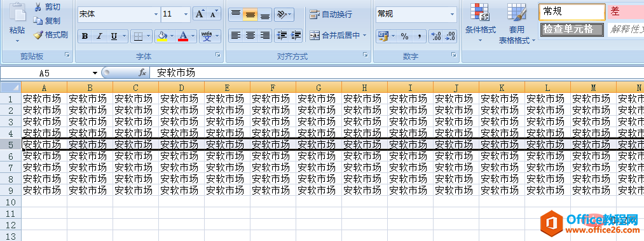Image resolution: width=644 pixels, height=241 pixels.
Task: Toggle Align Text Left
Action: (x=235, y=36)
